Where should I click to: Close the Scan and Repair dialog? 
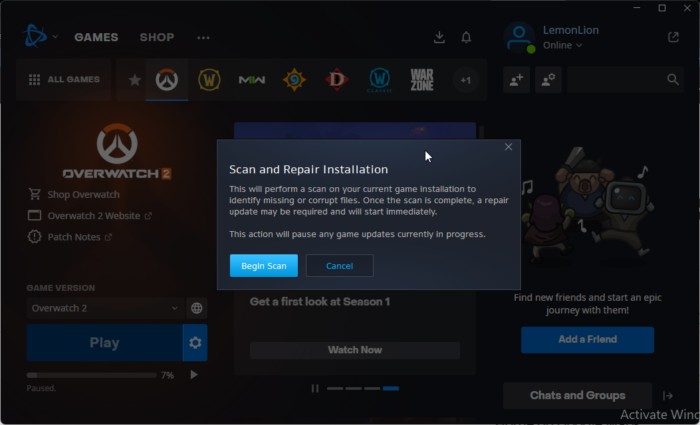point(508,147)
